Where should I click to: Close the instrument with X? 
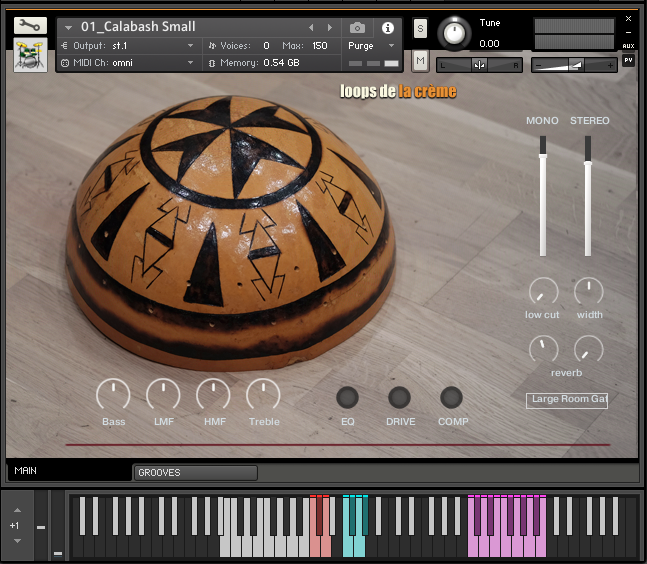628,19
